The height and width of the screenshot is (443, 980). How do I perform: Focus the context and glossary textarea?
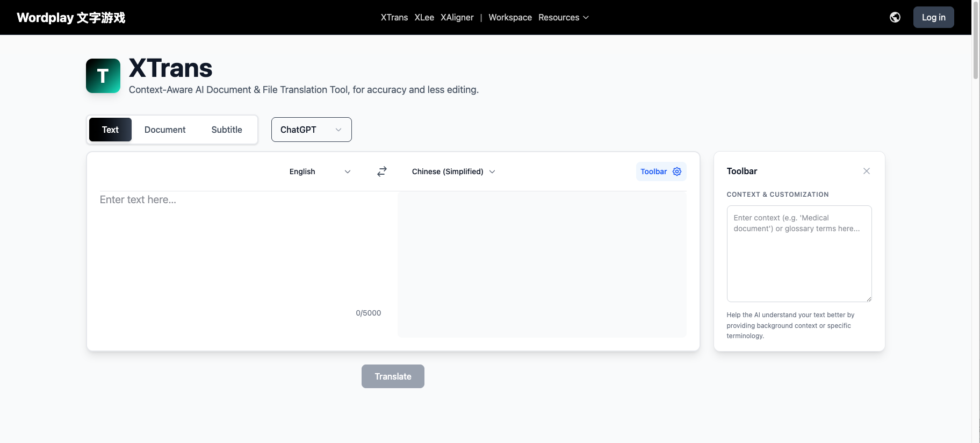click(x=799, y=254)
